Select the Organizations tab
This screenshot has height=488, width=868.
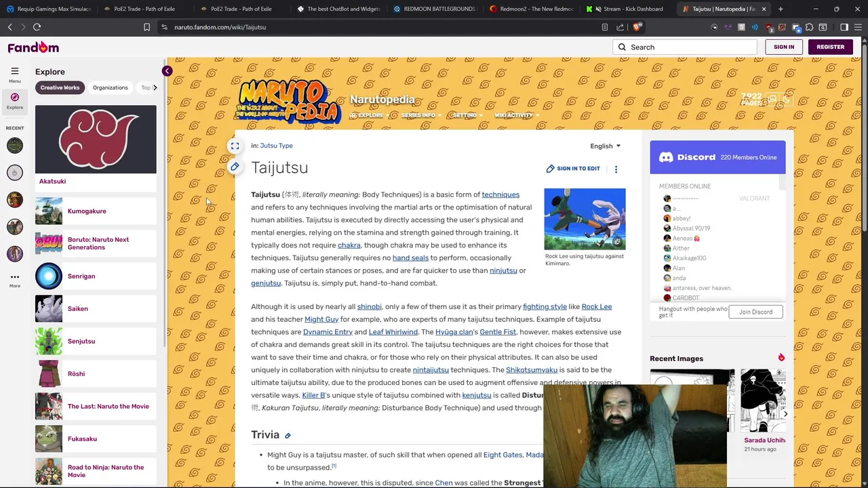111,87
